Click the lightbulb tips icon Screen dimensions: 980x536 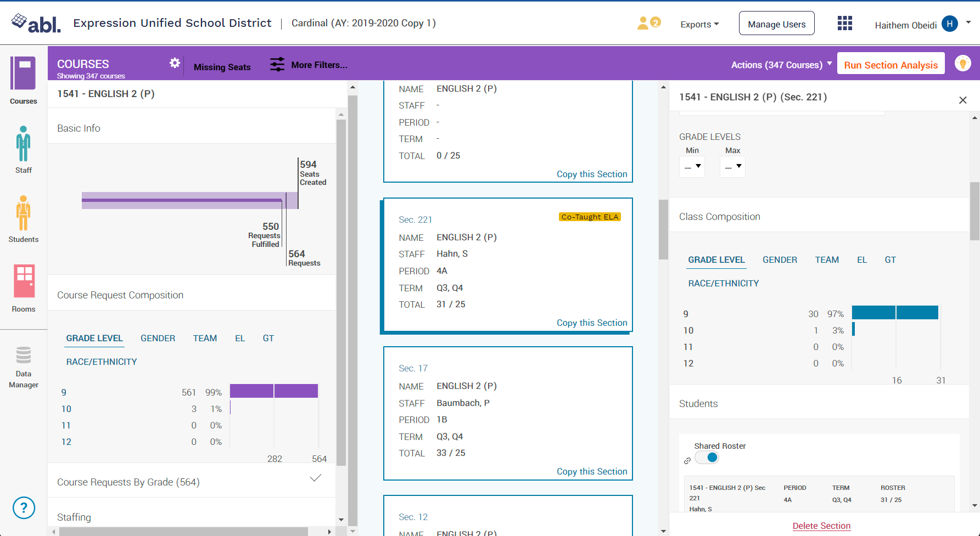[x=962, y=63]
